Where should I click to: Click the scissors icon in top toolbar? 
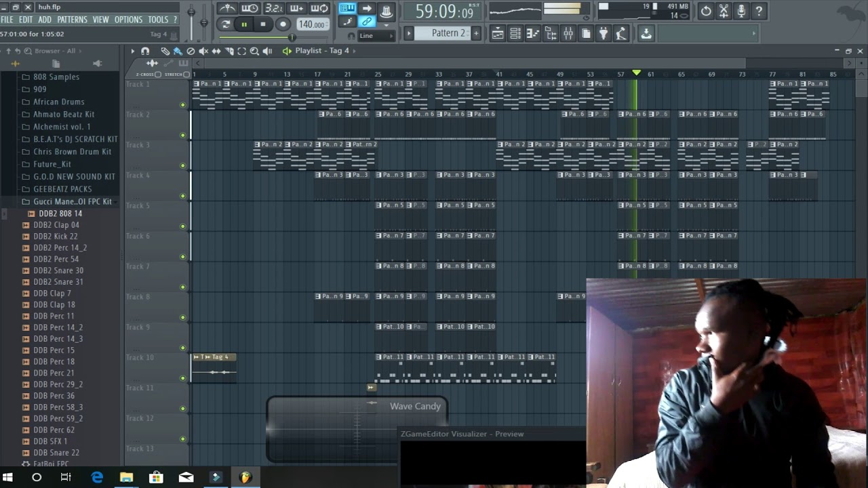point(724,11)
